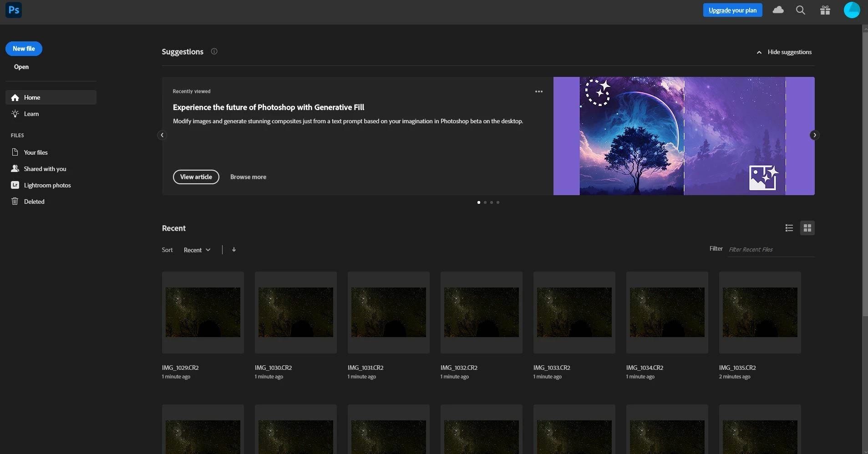Image resolution: width=868 pixels, height=454 pixels.
Task: Go to Home in the sidebar
Action: click(x=51, y=97)
